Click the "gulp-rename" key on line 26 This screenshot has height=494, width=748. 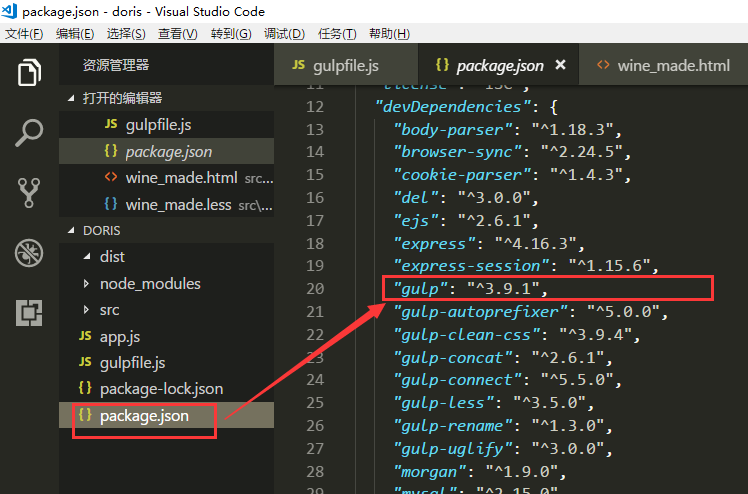pos(453,426)
